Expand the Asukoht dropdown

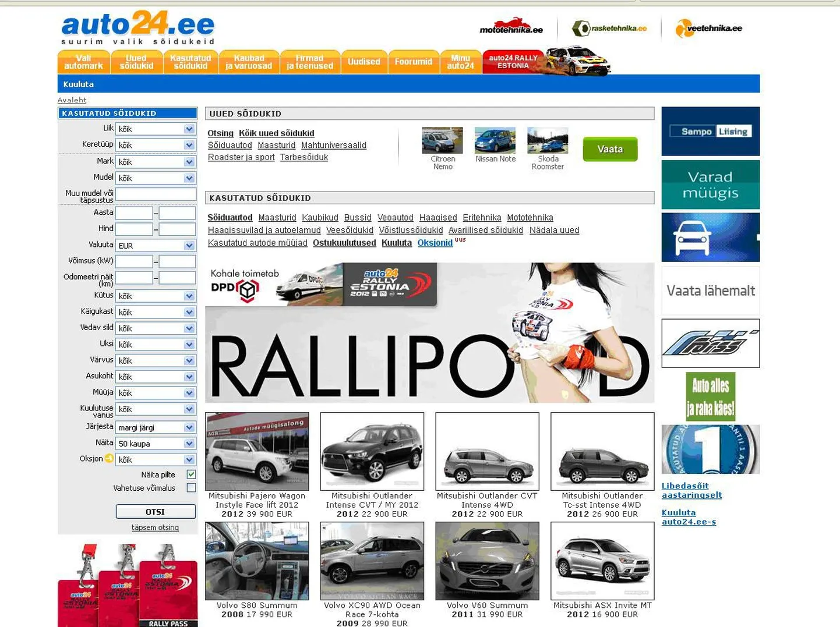tap(156, 377)
